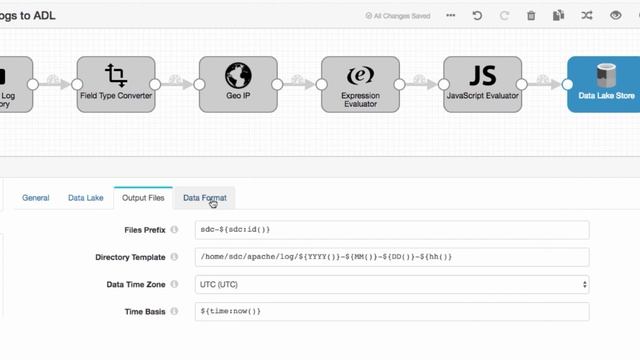Switch to the Data Lake tab
Screen dimensions: 640x360
pyautogui.click(x=86, y=198)
